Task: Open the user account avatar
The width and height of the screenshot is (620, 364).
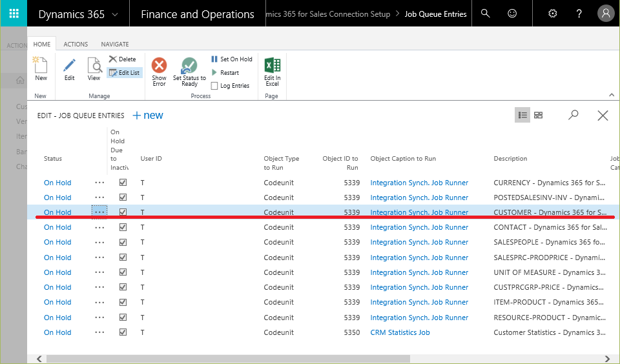Action: (x=606, y=14)
